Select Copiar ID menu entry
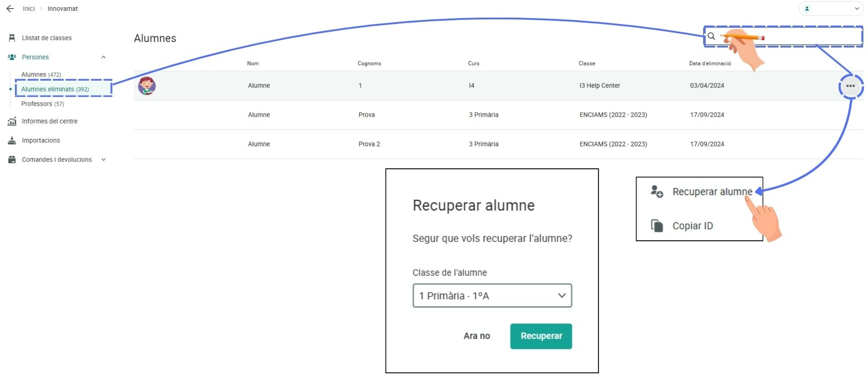Image resolution: width=868 pixels, height=377 pixels. (x=693, y=226)
